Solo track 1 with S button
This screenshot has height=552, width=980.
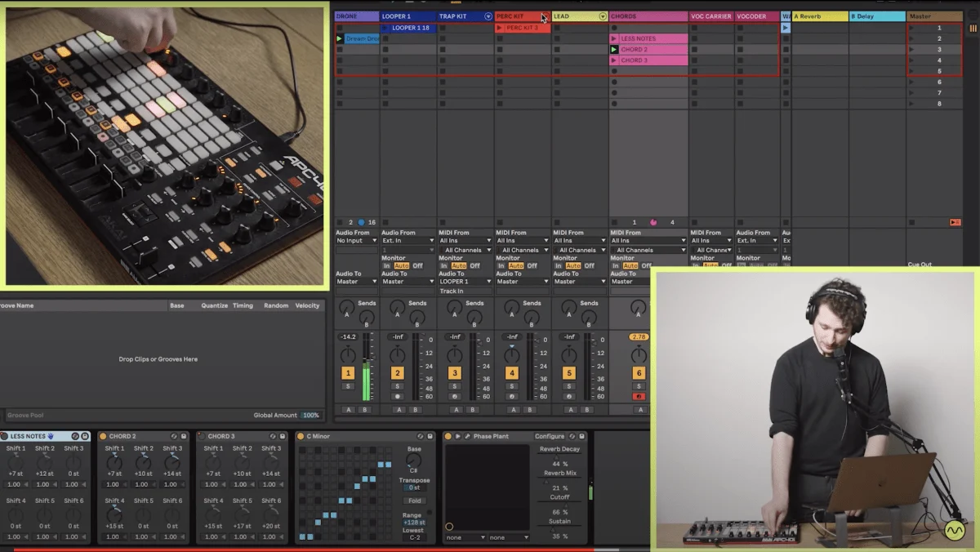click(348, 386)
